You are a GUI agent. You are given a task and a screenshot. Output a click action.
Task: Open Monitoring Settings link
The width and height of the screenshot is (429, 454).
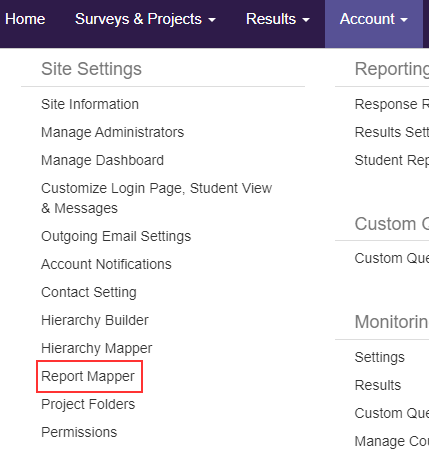pyautogui.click(x=380, y=357)
